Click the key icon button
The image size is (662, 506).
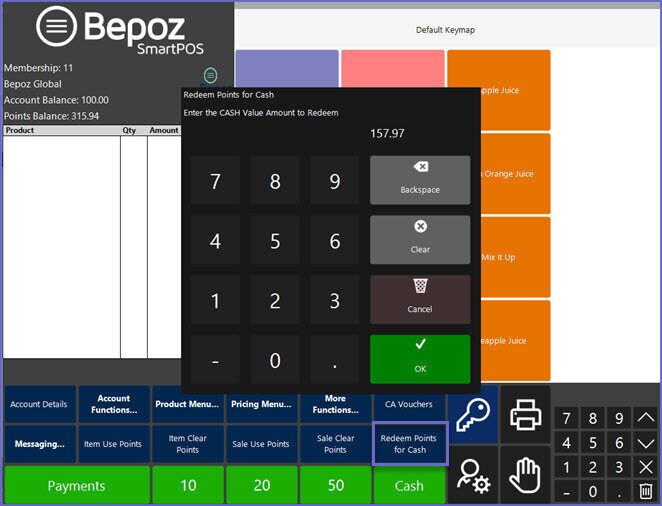pyautogui.click(x=473, y=414)
